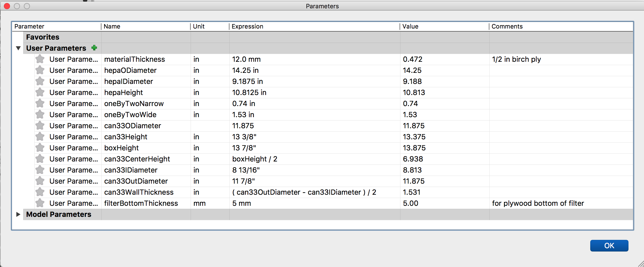Edit expression '1.53 in'
The width and height of the screenshot is (644, 267).
coord(315,115)
